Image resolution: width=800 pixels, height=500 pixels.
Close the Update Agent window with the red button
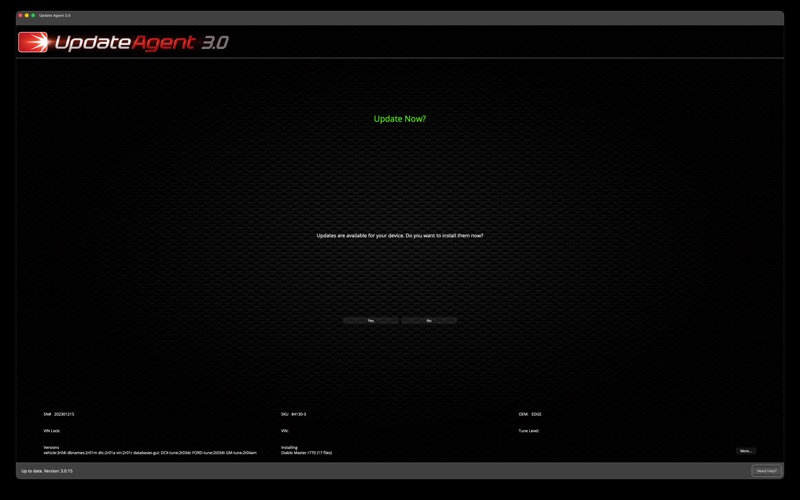pos(20,16)
